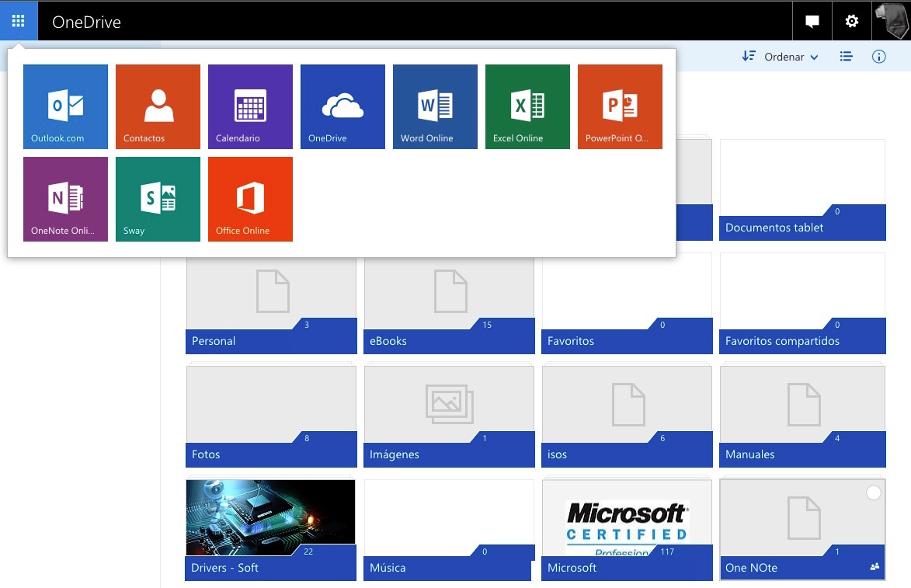Open the Personal folder
Image resolution: width=911 pixels, height=588 pixels.
click(x=271, y=306)
